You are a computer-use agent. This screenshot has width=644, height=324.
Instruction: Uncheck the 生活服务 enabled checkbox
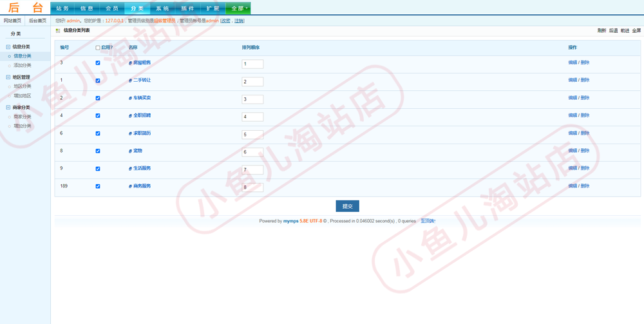98,169
